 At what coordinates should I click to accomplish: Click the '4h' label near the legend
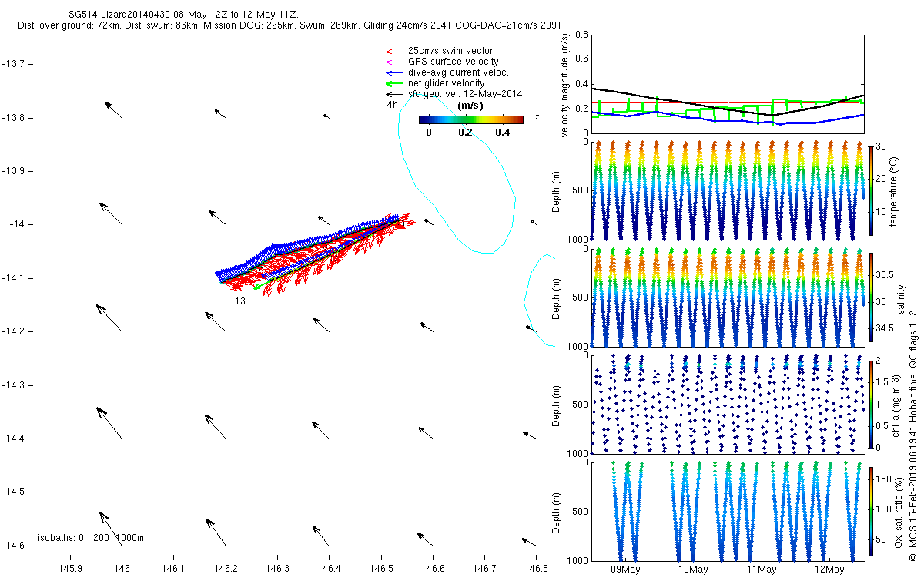click(393, 105)
